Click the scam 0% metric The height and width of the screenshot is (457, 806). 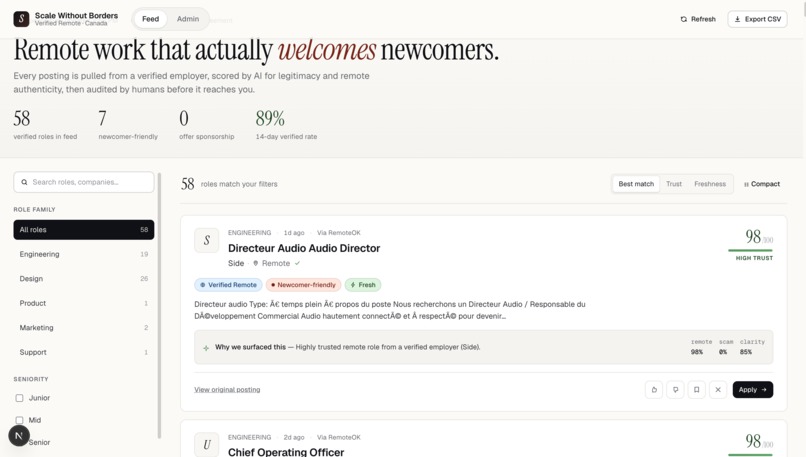click(x=726, y=347)
